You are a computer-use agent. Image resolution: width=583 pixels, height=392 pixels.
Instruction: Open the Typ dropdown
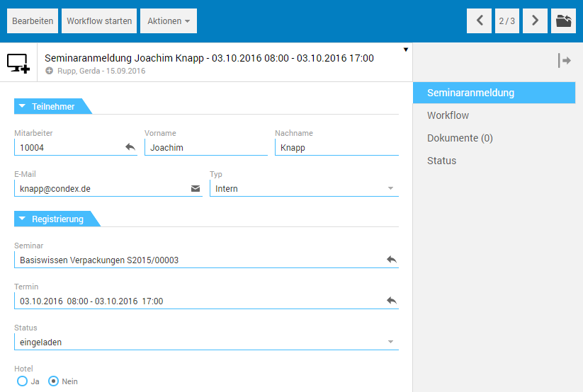tap(390, 189)
